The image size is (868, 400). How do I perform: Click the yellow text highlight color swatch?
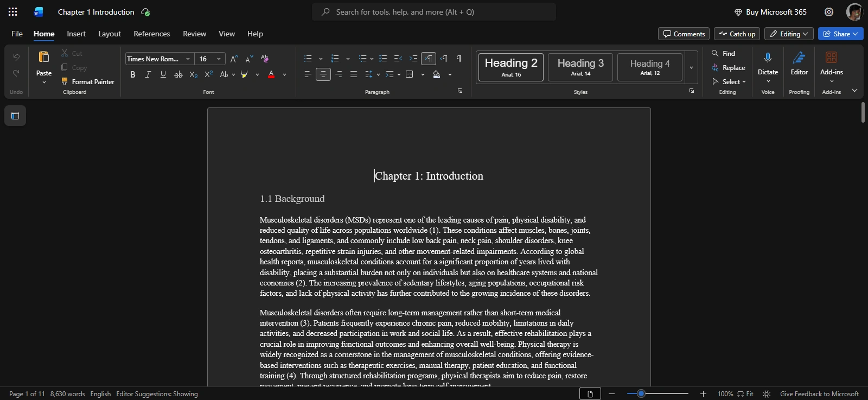[244, 74]
